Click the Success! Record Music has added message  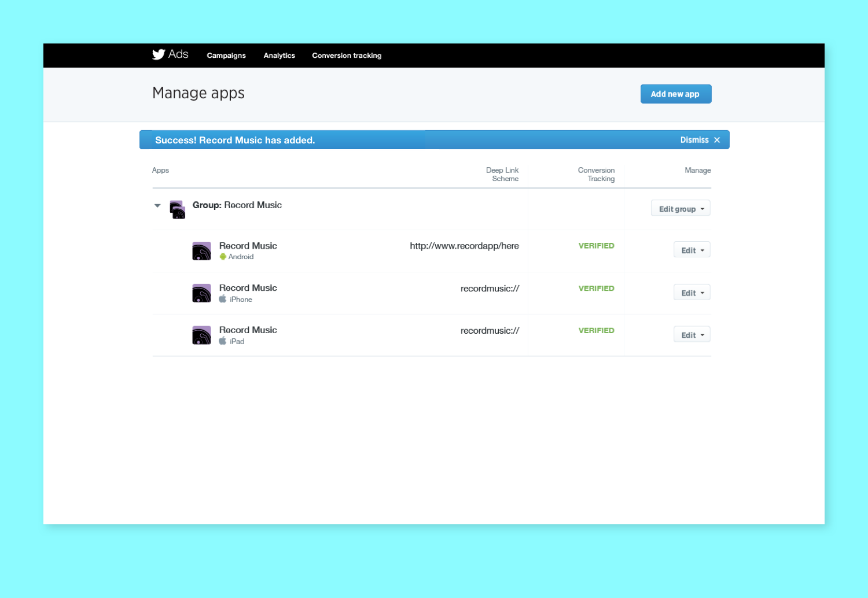235,140
